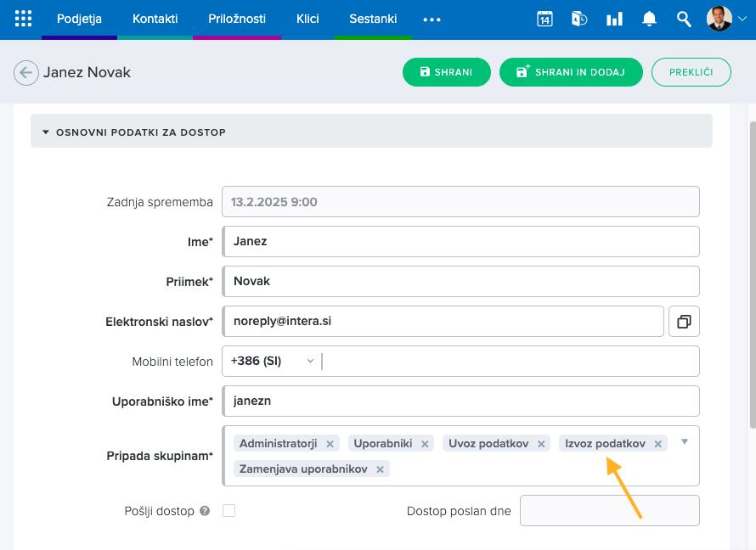Open the reports bar chart icon

coord(614,19)
